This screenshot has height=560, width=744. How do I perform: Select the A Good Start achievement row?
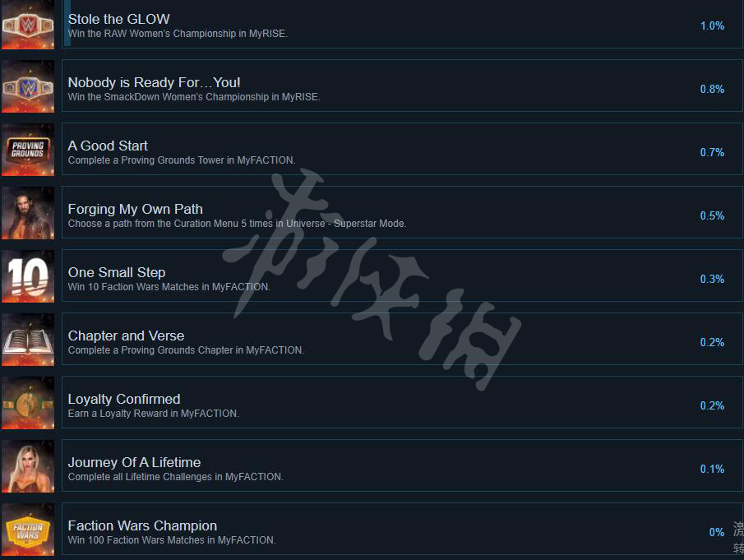pyautogui.click(x=402, y=149)
